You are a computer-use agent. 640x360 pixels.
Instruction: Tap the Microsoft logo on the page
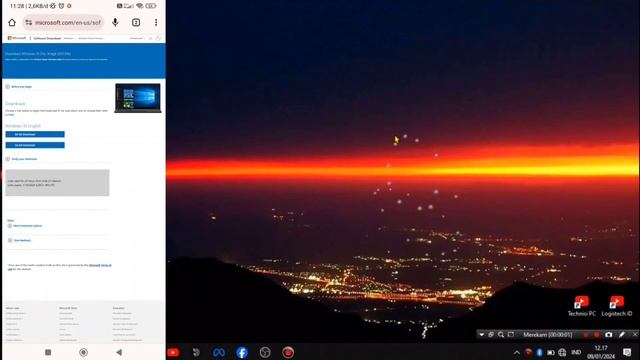[17, 38]
